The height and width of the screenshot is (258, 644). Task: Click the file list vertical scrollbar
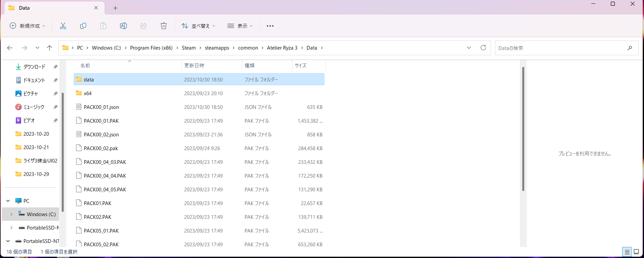pos(523,129)
